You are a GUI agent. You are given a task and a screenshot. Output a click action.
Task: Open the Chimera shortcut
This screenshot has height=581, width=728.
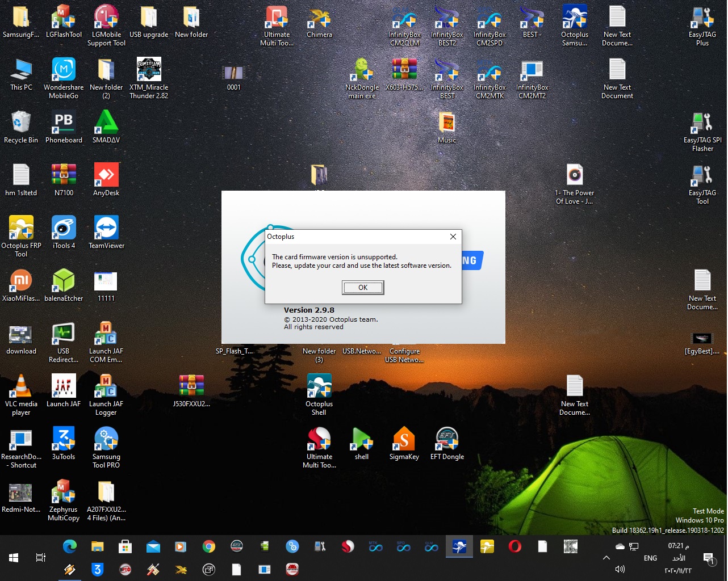tap(319, 23)
